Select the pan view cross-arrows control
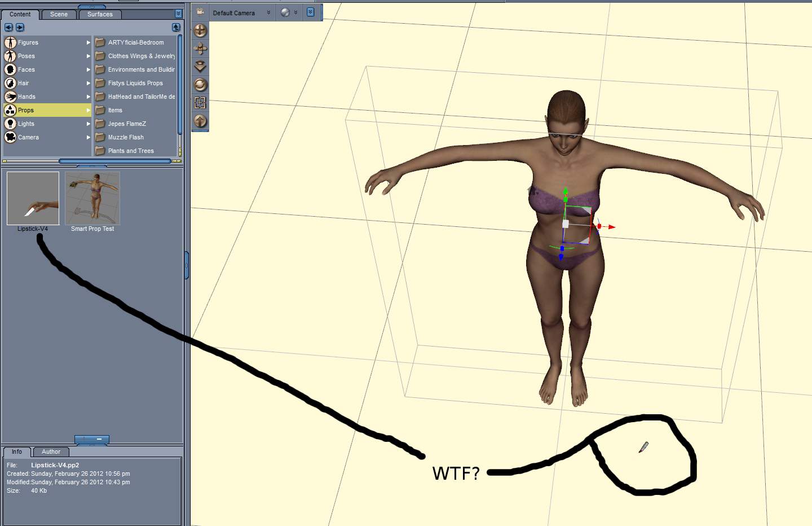This screenshot has height=526, width=812. click(x=200, y=49)
